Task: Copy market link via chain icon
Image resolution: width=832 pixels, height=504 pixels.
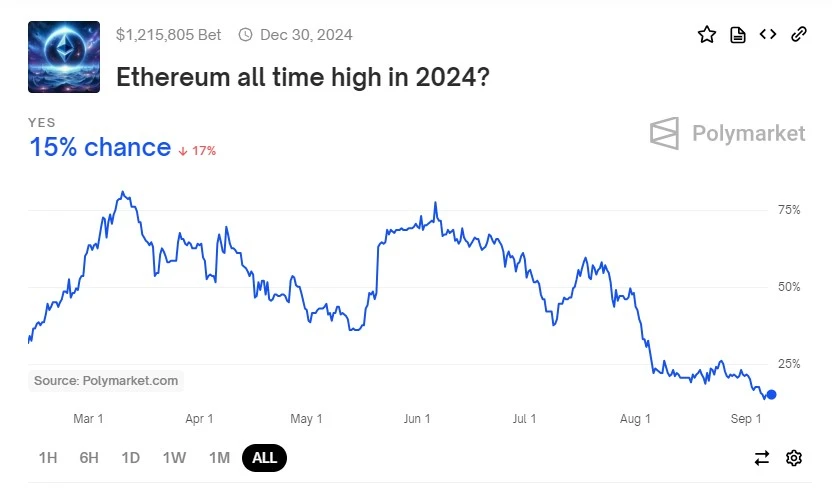Action: pos(799,35)
